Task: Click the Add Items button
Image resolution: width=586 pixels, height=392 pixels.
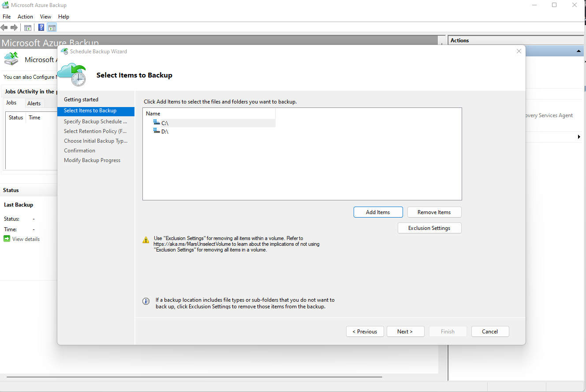Action: [378, 212]
